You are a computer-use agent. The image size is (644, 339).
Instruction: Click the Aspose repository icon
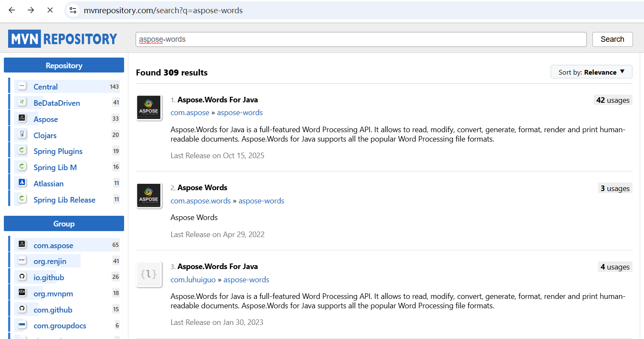[x=22, y=119]
